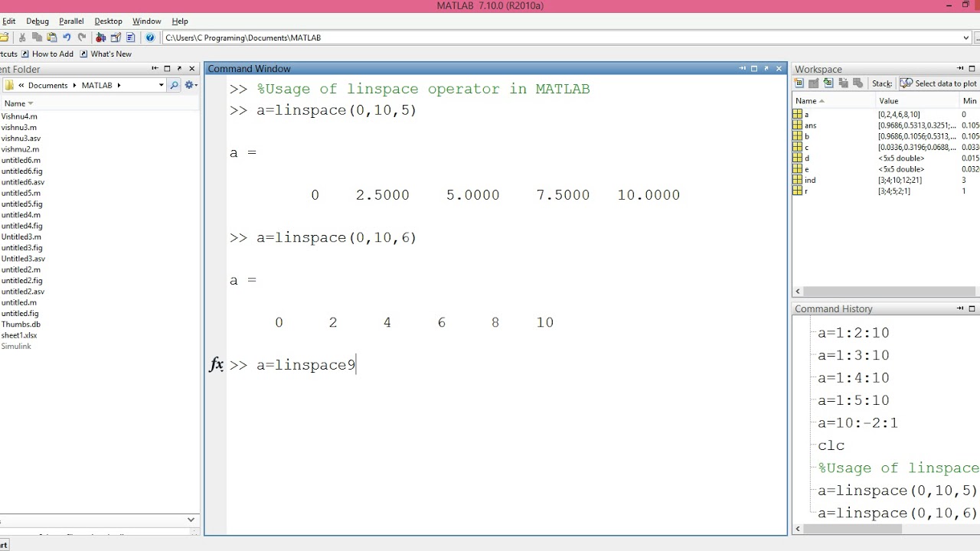Select file sheet1.xlsx in Current Folder
Image resolution: width=980 pixels, height=551 pixels.
point(19,335)
